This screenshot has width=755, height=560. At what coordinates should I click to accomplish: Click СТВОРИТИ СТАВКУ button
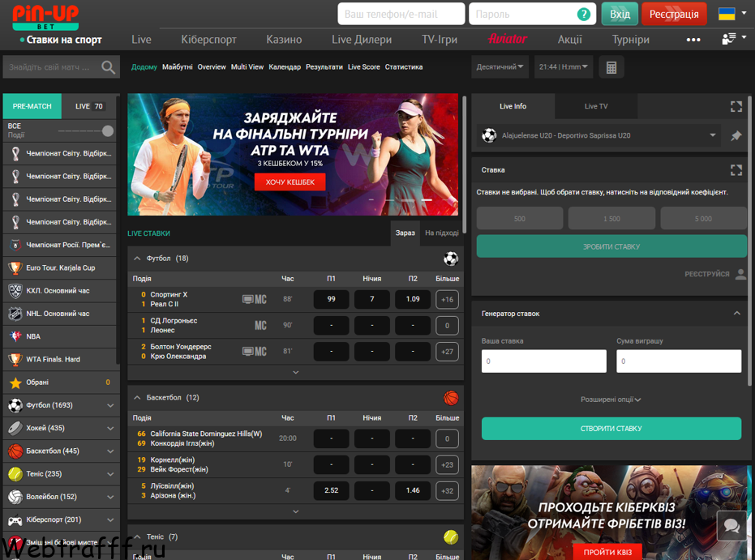[x=611, y=429]
